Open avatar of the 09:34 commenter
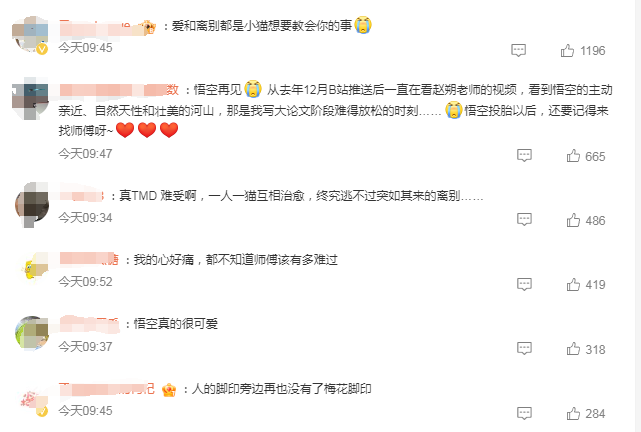The height and width of the screenshot is (432, 641). pyautogui.click(x=31, y=205)
